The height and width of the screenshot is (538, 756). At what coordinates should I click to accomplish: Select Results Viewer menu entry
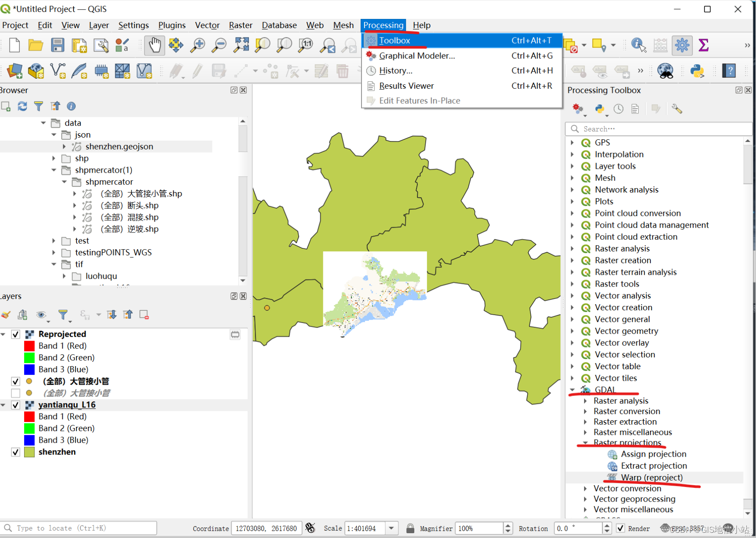(x=462, y=86)
